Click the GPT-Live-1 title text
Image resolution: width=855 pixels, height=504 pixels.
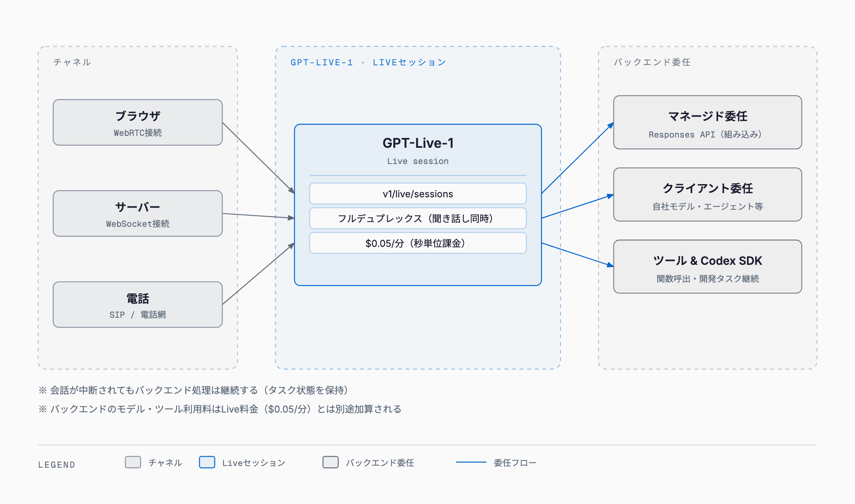tap(418, 143)
